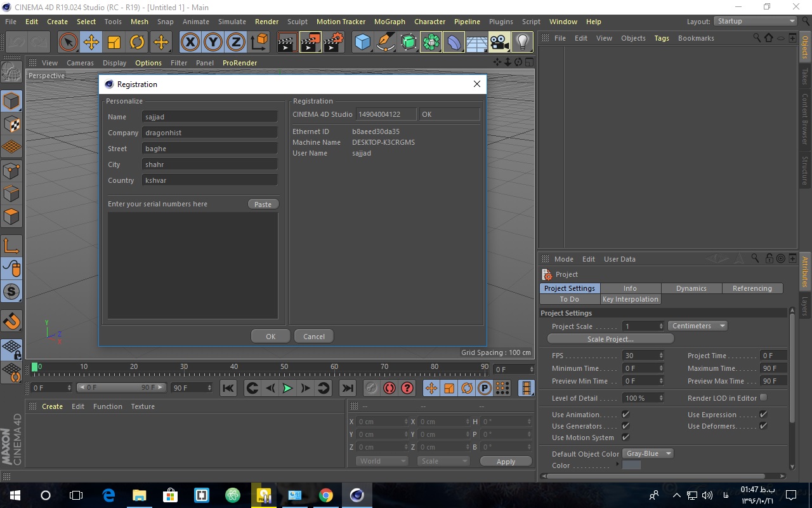812x508 pixels.
Task: Click the project Color swatch
Action: click(632, 465)
